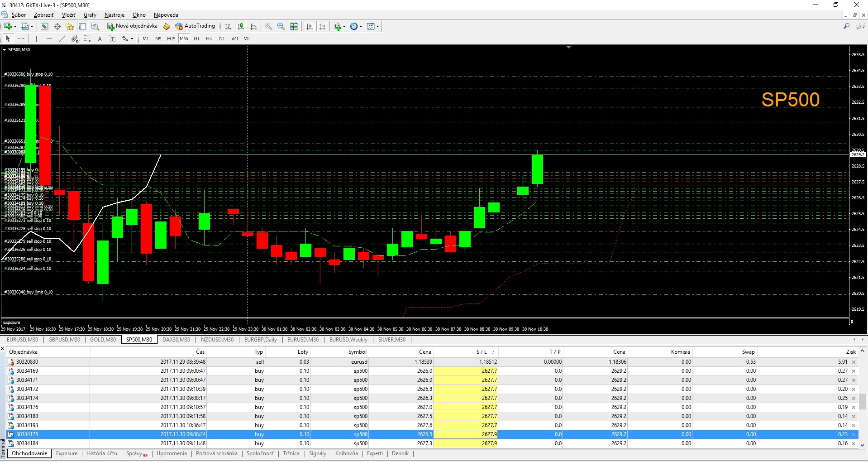Switch timeframe to M1
868x462 pixels.
(146, 38)
